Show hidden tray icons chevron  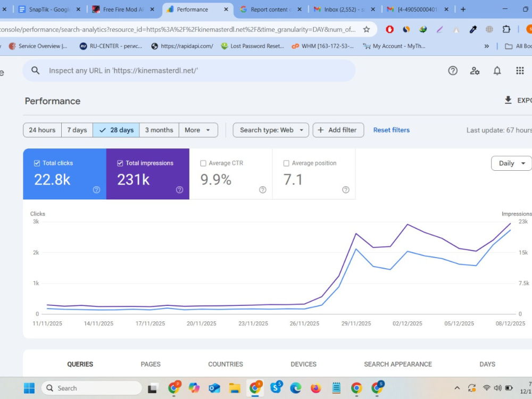(x=457, y=388)
